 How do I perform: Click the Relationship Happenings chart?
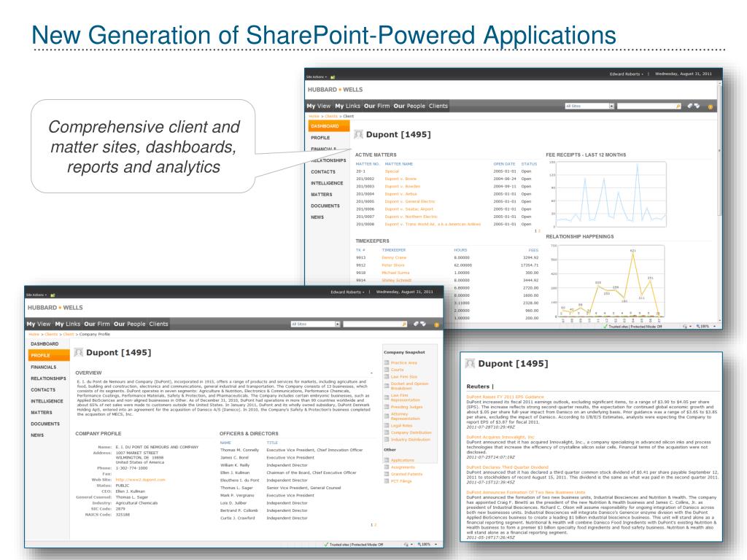click(611, 281)
